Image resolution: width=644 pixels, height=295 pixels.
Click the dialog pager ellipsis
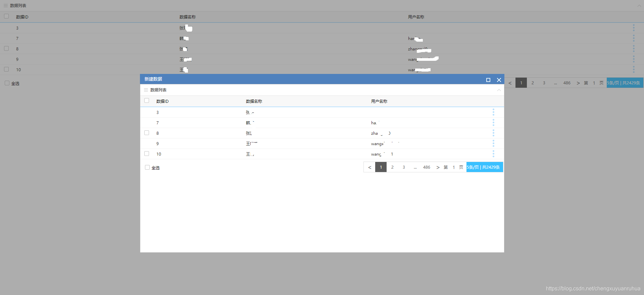(415, 167)
